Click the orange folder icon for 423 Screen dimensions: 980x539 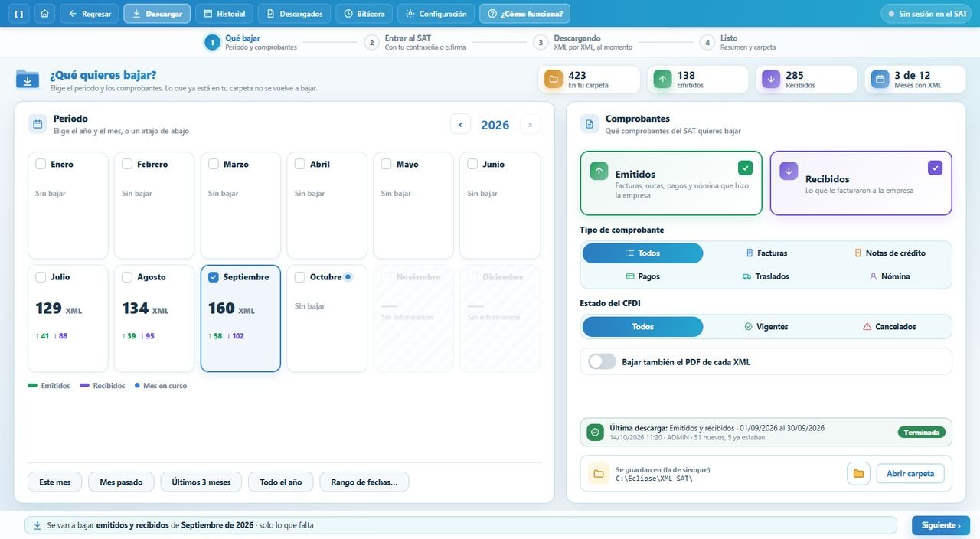[553, 79]
